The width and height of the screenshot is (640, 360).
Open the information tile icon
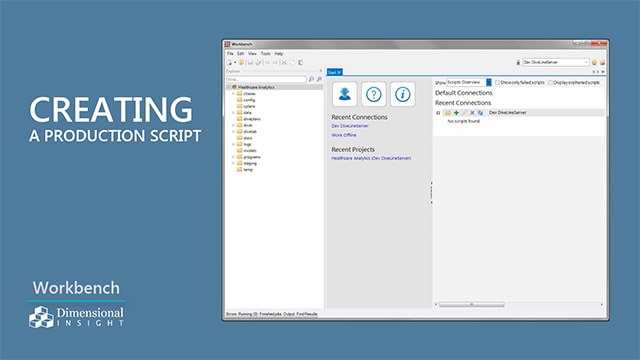click(402, 94)
